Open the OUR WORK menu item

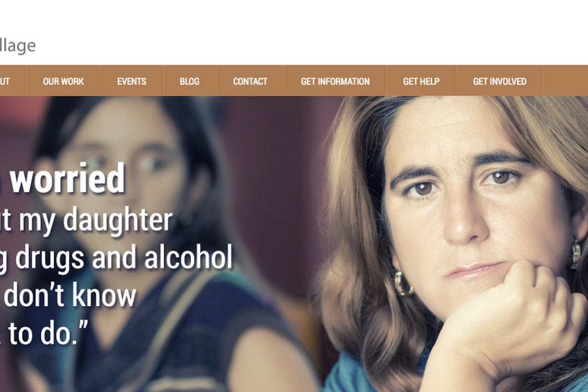tap(63, 81)
